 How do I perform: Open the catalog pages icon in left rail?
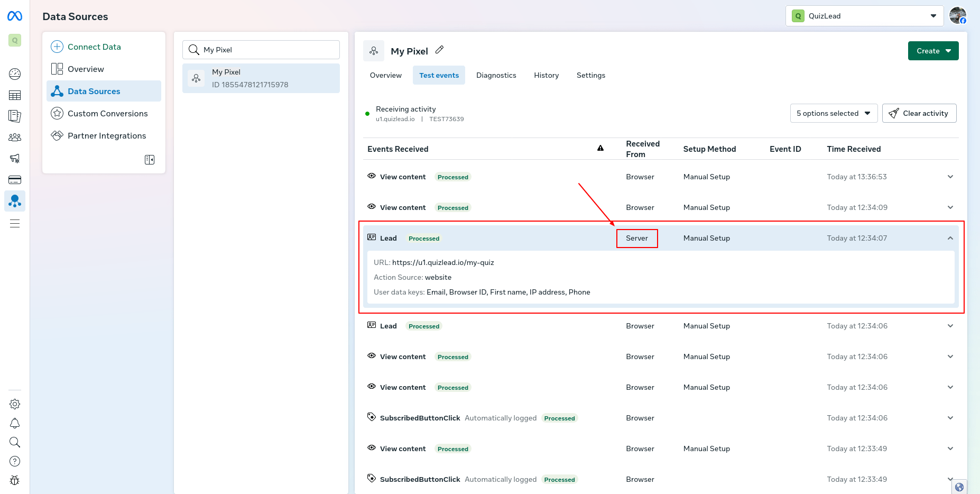(15, 116)
